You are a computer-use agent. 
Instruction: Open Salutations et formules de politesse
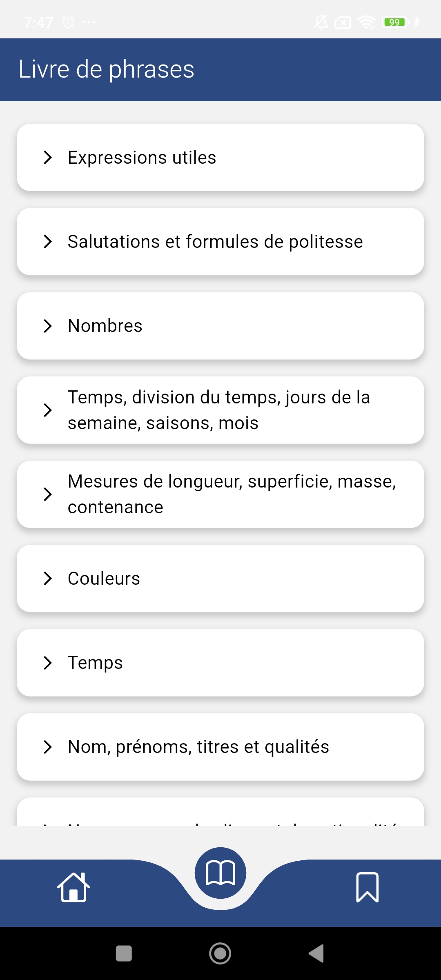(x=220, y=242)
